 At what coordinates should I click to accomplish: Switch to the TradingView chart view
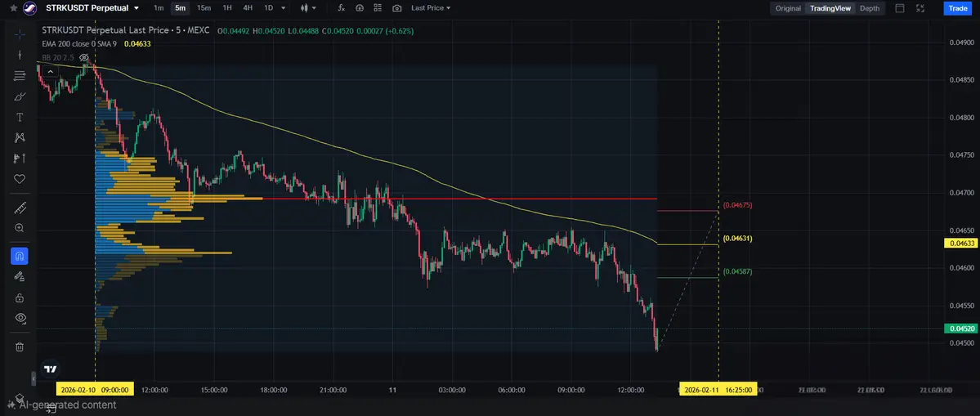(830, 8)
